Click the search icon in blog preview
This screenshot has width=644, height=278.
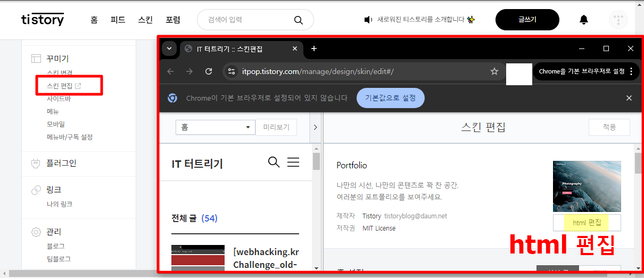click(274, 162)
